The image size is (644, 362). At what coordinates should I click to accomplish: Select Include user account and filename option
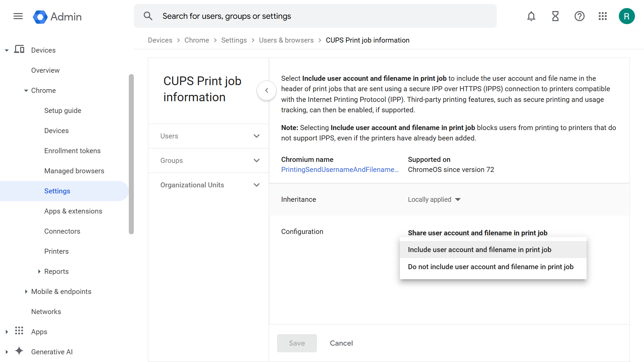pyautogui.click(x=479, y=250)
